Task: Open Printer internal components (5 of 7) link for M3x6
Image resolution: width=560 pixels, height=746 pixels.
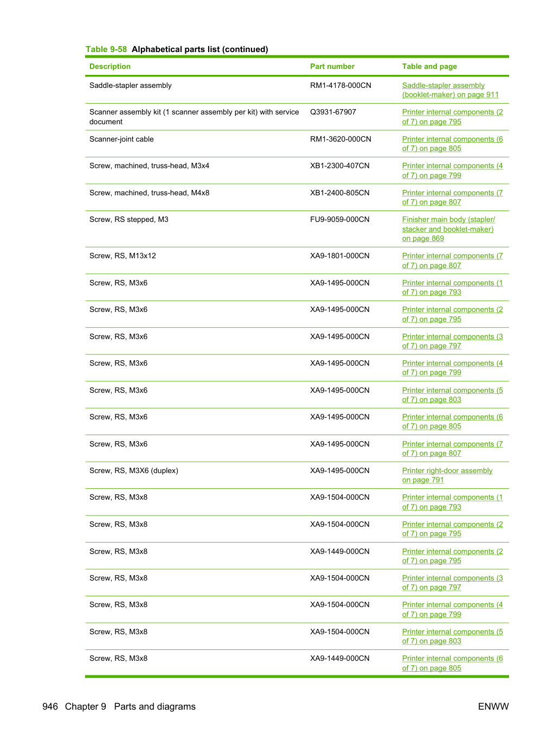Action: coord(452,395)
